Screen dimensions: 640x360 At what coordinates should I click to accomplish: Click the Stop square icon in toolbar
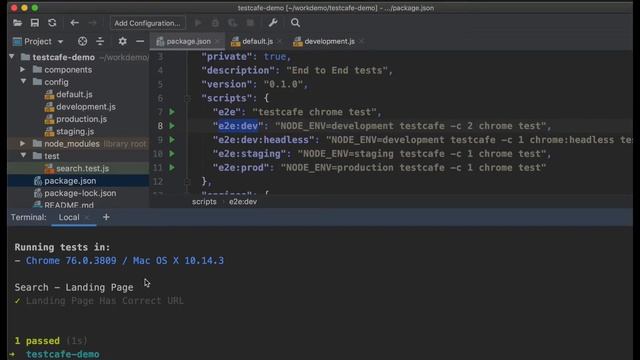(x=250, y=23)
